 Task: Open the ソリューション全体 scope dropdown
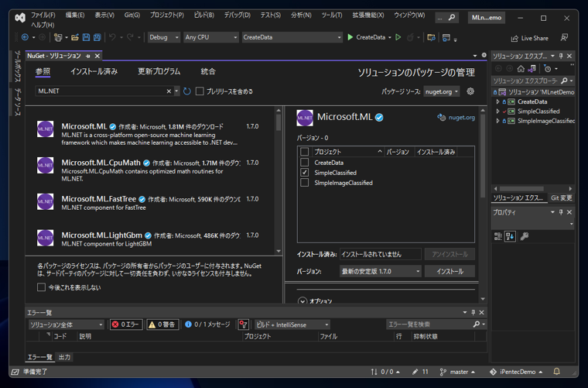66,324
